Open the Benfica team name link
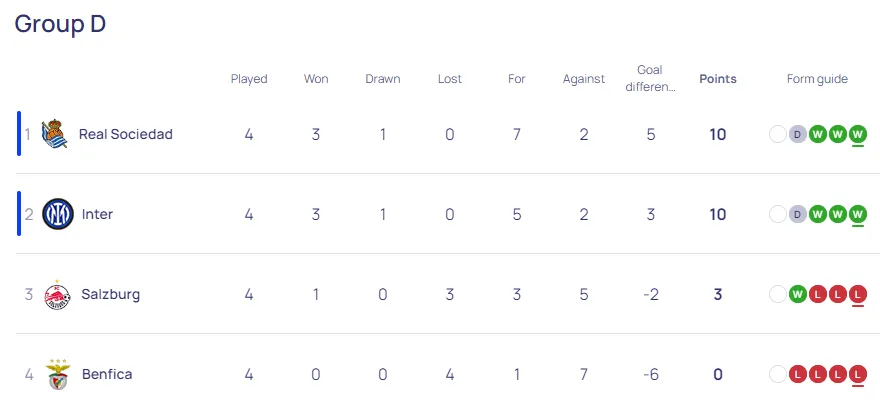The height and width of the screenshot is (404, 880). pyautogui.click(x=107, y=374)
